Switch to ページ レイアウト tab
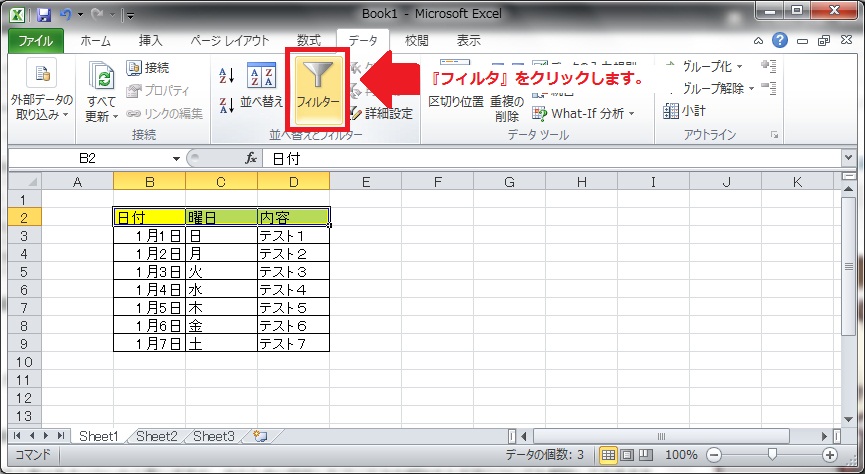Image resolution: width=865 pixels, height=474 pixels. (x=229, y=41)
